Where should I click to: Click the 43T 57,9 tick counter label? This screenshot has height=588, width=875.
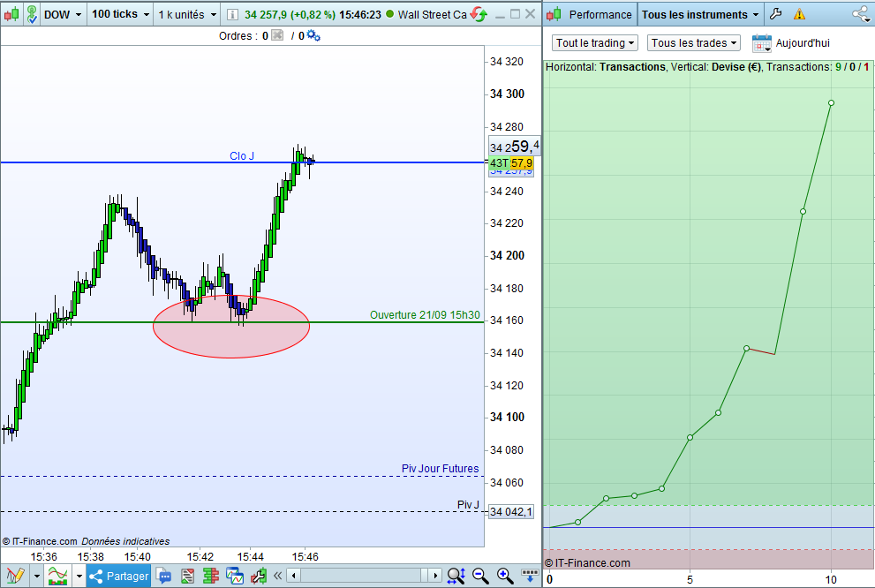(x=511, y=163)
